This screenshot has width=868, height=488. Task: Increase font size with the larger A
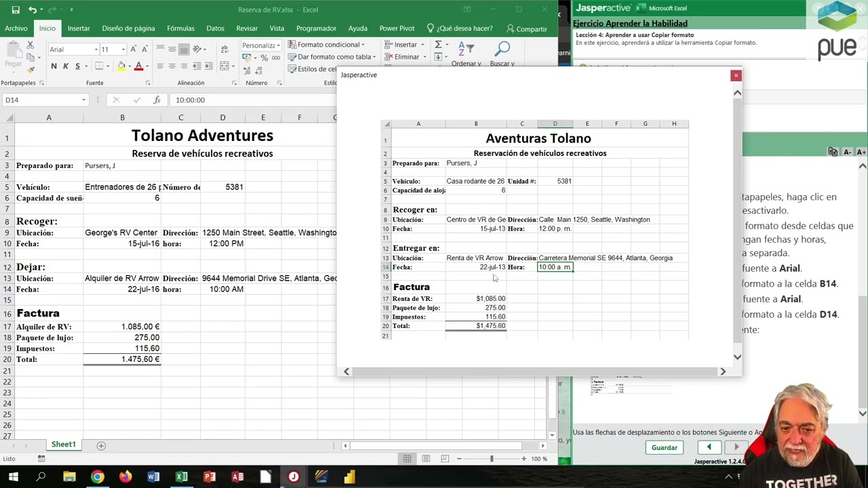[x=134, y=49]
